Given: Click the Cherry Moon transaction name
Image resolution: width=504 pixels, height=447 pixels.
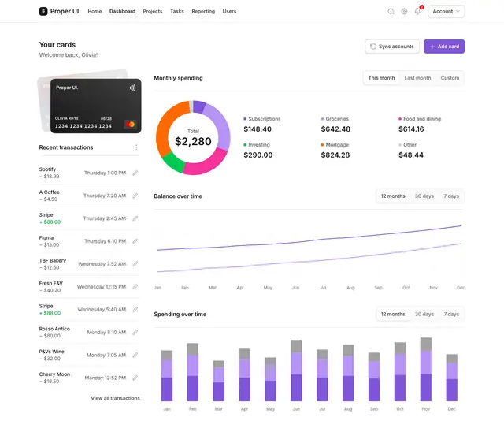Looking at the screenshot, I should (x=54, y=374).
